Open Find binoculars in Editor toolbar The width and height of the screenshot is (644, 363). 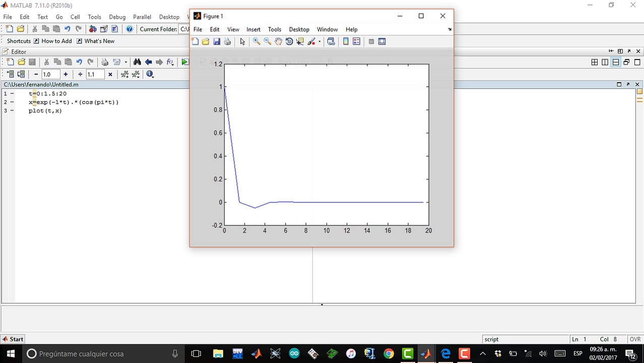click(x=137, y=62)
